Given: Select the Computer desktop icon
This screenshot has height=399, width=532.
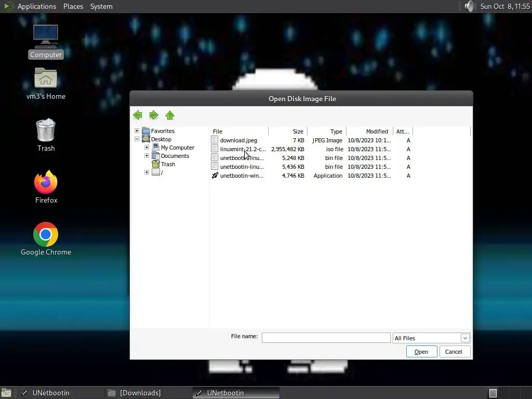Looking at the screenshot, I should pyautogui.click(x=46, y=42).
